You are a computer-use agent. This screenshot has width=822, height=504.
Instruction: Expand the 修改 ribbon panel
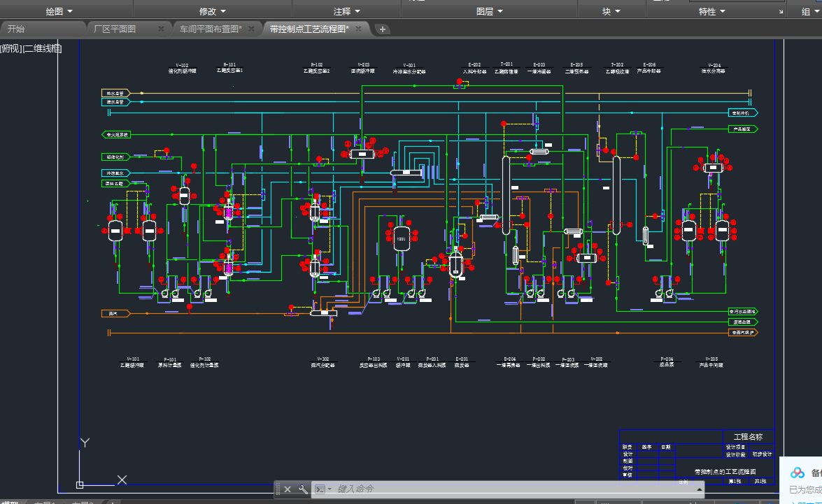213,11
